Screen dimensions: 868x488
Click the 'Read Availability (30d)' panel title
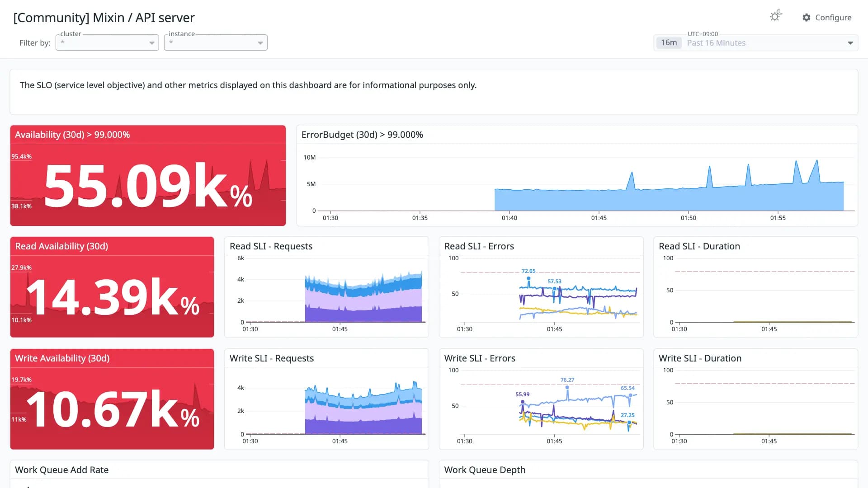pos(61,246)
